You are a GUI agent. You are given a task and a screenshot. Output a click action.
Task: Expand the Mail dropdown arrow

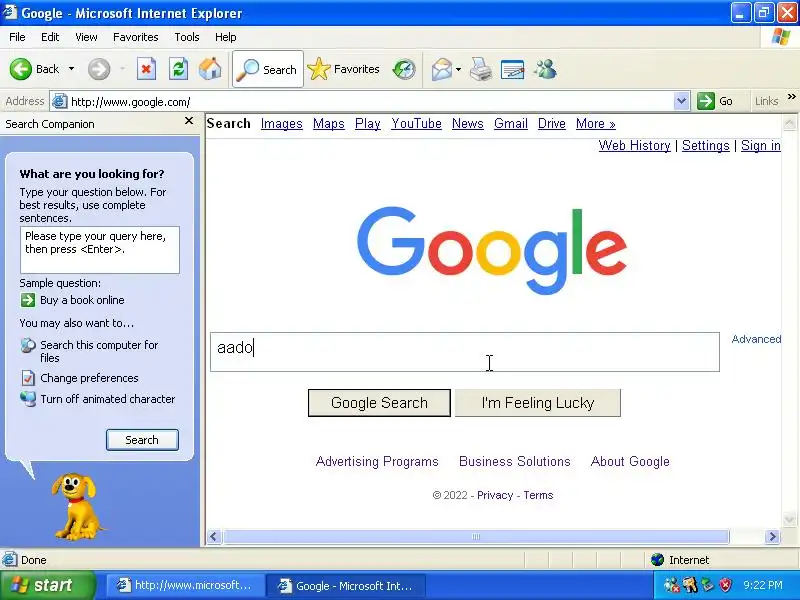[x=458, y=69]
